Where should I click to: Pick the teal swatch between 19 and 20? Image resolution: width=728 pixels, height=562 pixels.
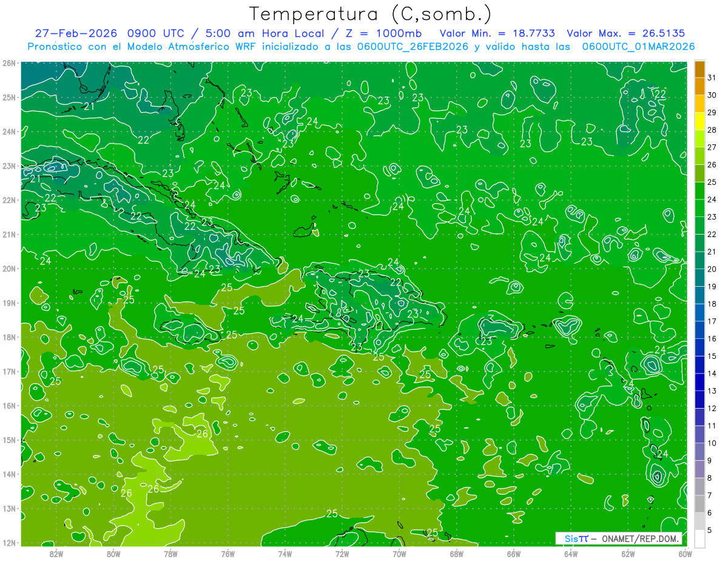(x=699, y=278)
